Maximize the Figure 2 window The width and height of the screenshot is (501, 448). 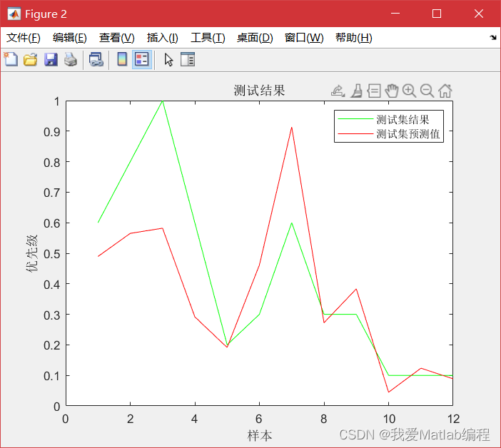click(437, 14)
